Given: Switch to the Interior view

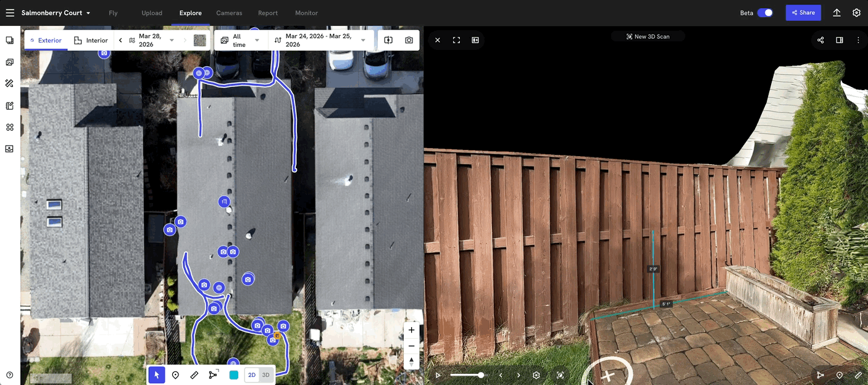Looking at the screenshot, I should click(x=91, y=41).
